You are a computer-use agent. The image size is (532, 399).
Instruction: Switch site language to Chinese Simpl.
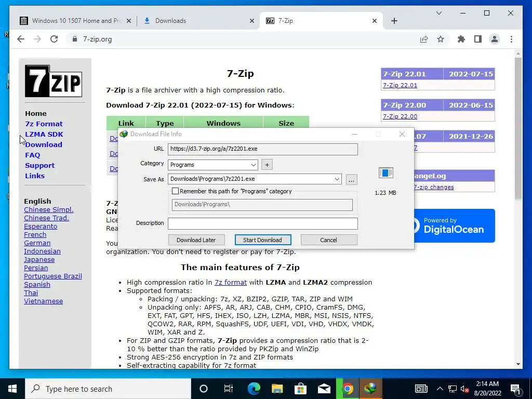(x=49, y=210)
